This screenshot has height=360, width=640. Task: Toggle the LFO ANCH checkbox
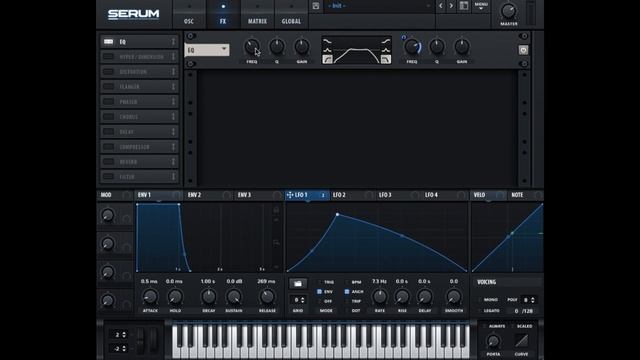pos(347,292)
